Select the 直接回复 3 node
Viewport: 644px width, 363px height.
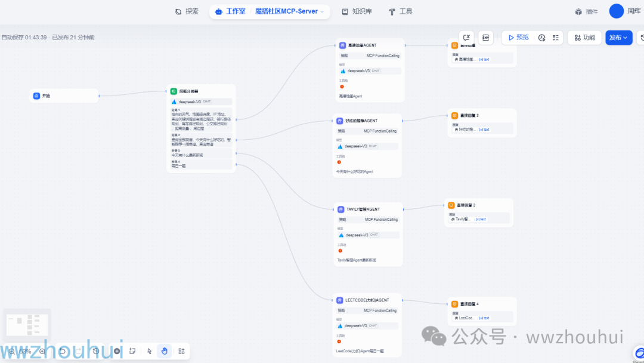[x=478, y=213]
